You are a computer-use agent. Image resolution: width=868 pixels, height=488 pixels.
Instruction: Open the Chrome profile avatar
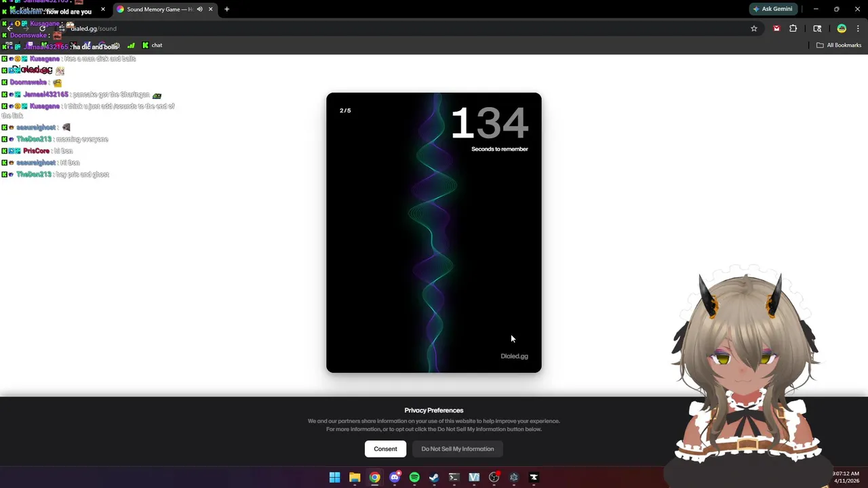(x=842, y=28)
